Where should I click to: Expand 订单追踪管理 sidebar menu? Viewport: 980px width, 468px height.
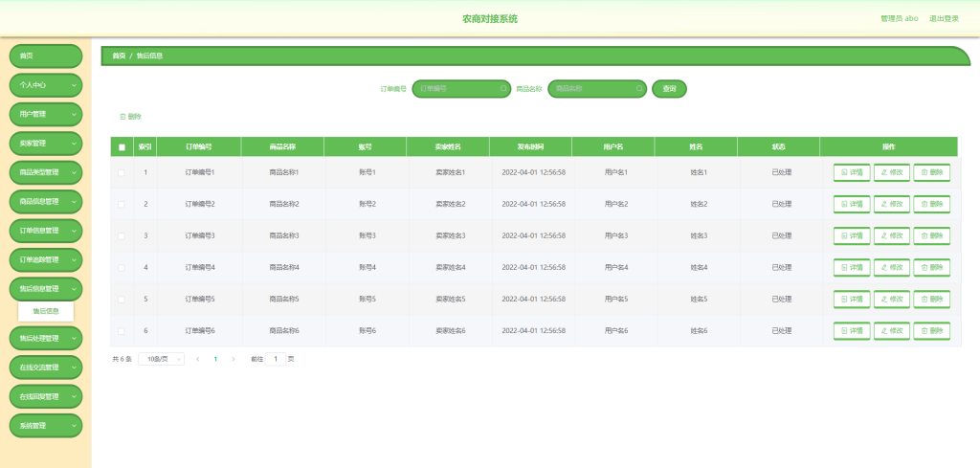(x=46, y=260)
